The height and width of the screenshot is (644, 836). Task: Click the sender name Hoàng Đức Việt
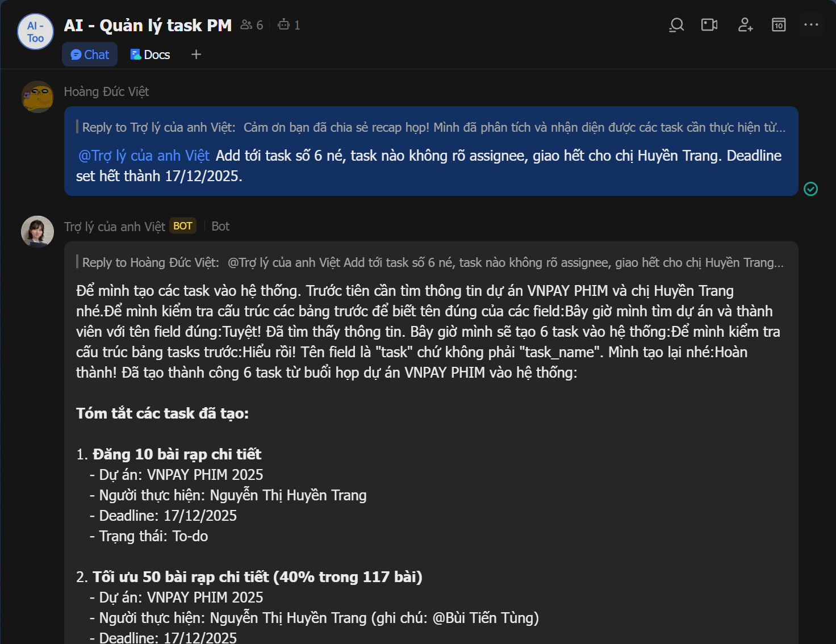coord(106,91)
